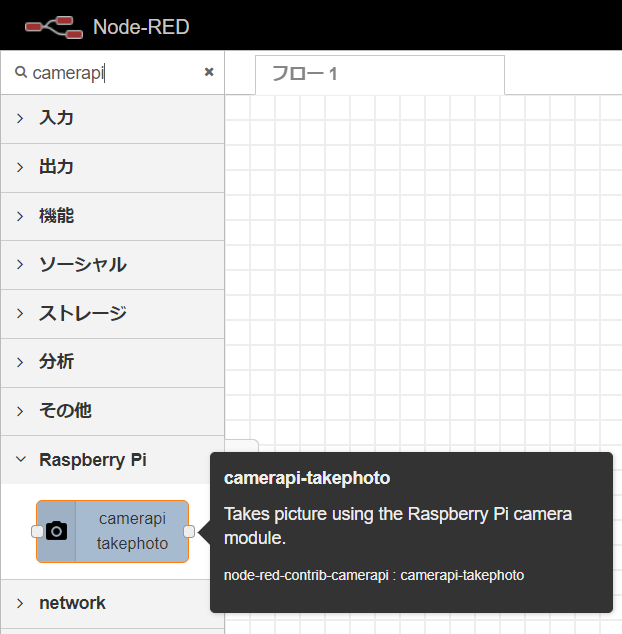
Task: Expand the ストレージ palette category
Action: (113, 314)
